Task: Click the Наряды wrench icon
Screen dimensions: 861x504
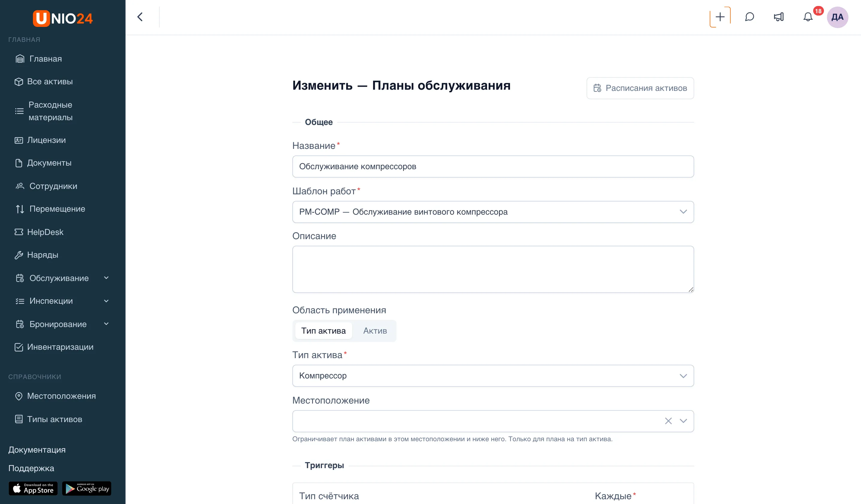Action: click(19, 255)
